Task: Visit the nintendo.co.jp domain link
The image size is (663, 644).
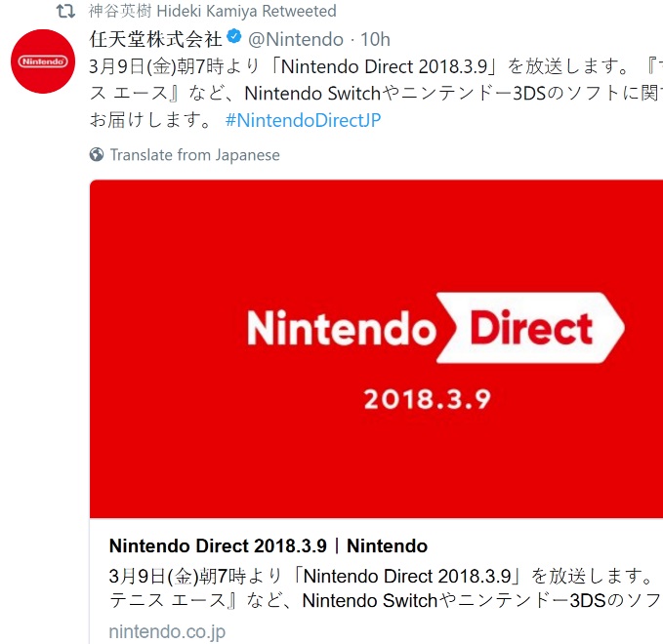Action: point(167,630)
